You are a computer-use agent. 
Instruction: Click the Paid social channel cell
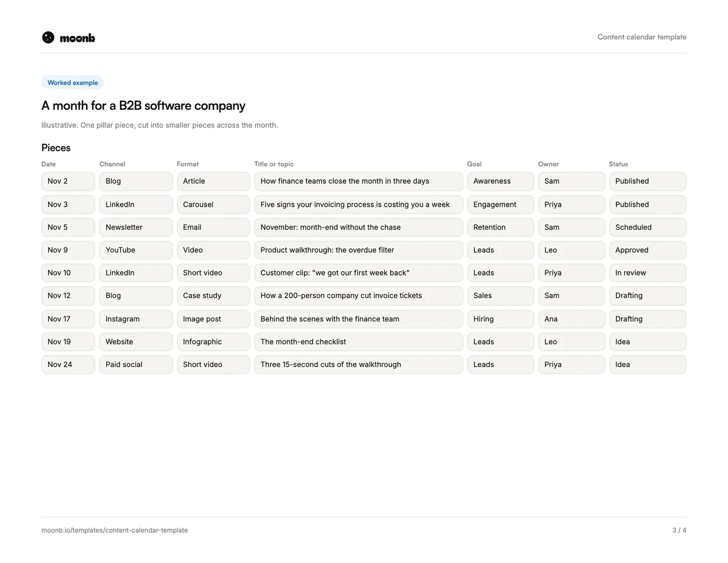136,365
